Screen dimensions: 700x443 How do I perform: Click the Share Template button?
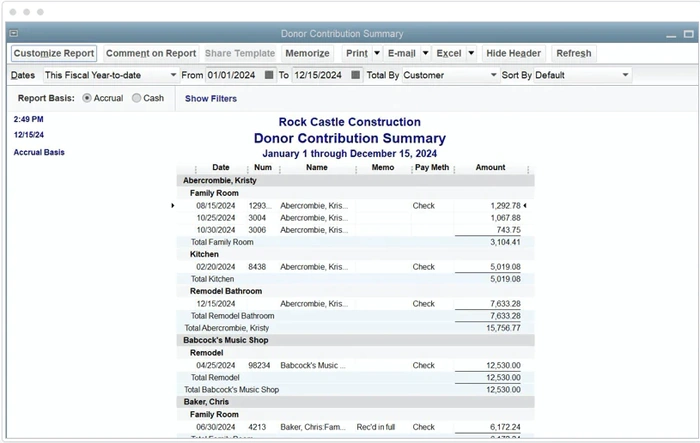pos(240,53)
